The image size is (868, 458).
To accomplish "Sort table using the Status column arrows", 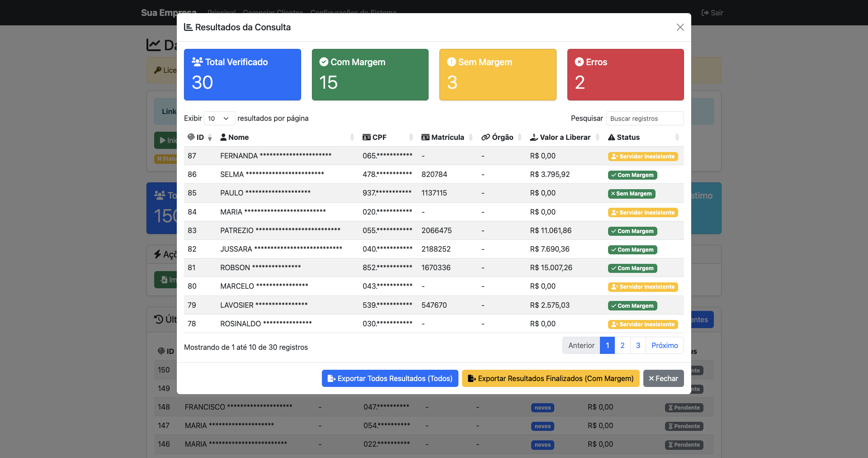I will [x=677, y=137].
